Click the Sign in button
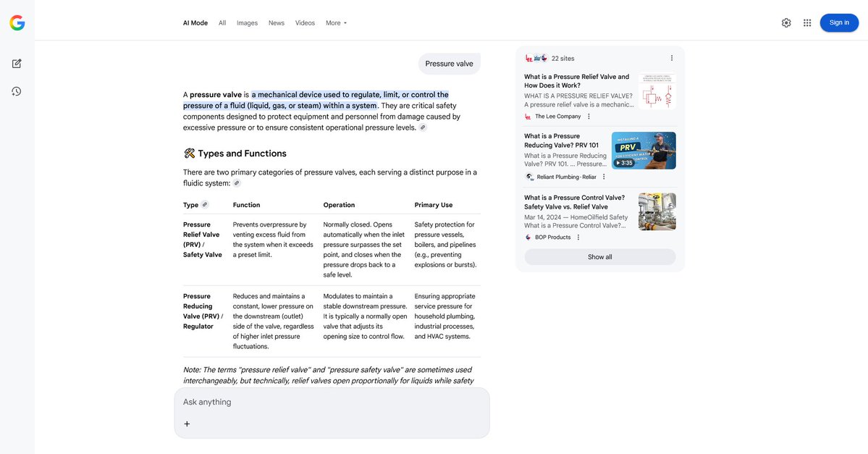The height and width of the screenshot is (454, 868). click(838, 22)
